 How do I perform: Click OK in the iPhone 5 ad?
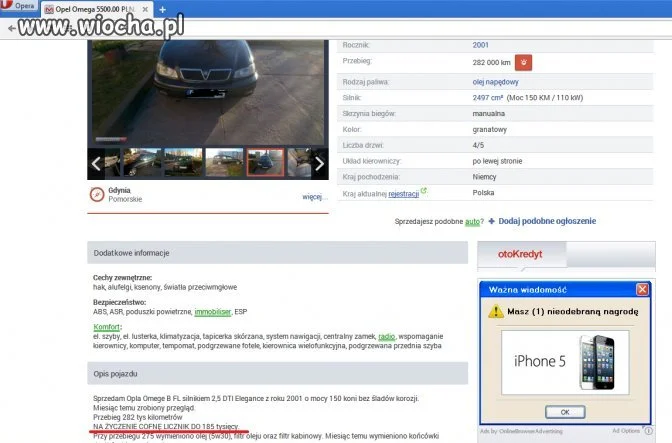tap(565, 412)
